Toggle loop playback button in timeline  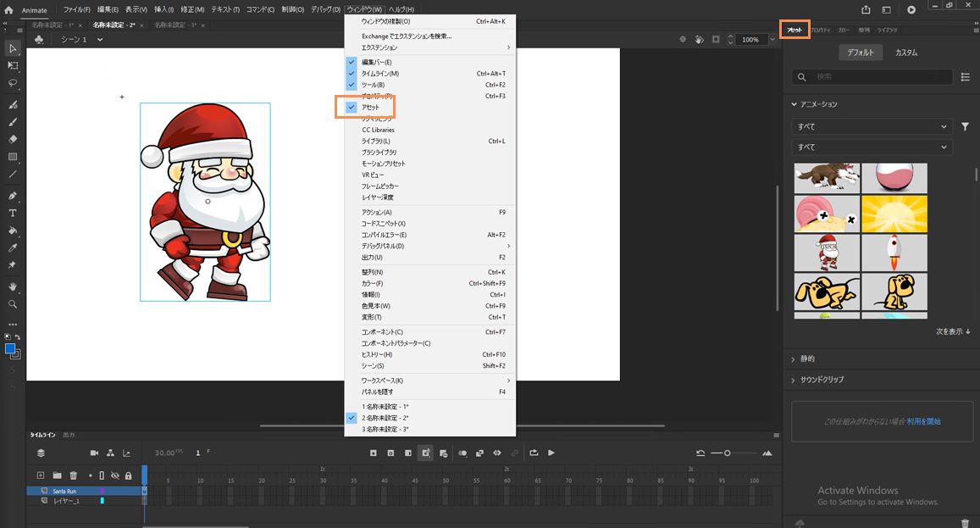(x=534, y=453)
